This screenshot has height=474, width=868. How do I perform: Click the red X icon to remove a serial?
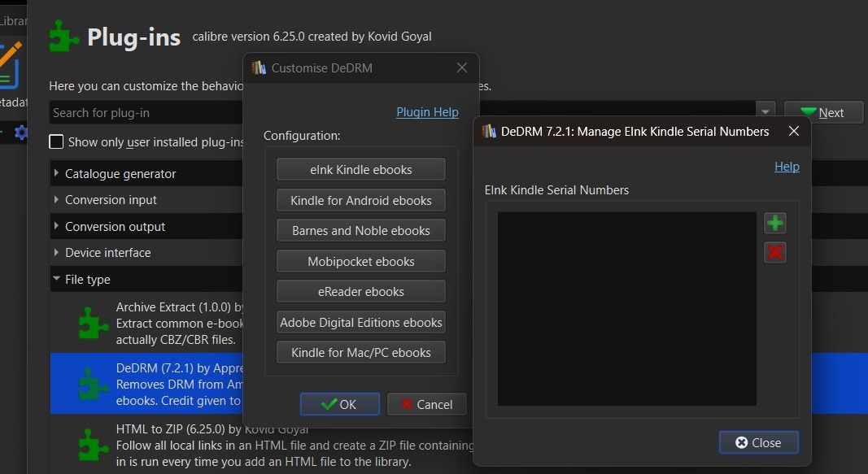coord(774,252)
